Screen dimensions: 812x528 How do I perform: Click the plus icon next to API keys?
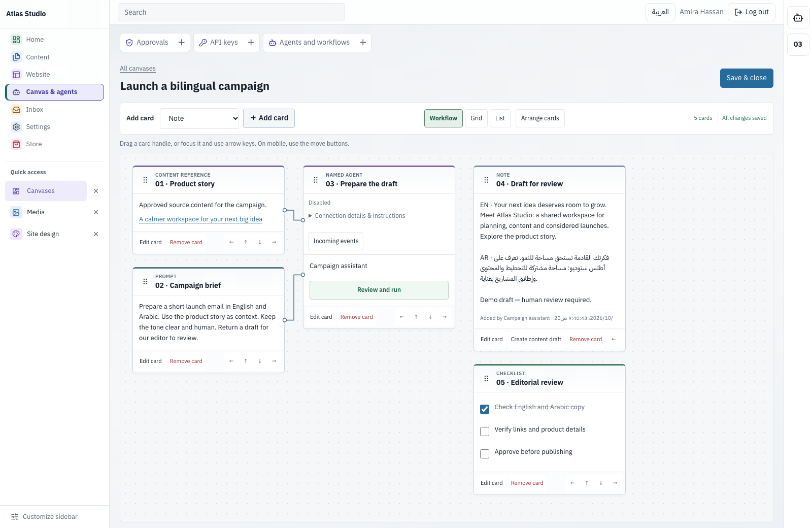251,43
